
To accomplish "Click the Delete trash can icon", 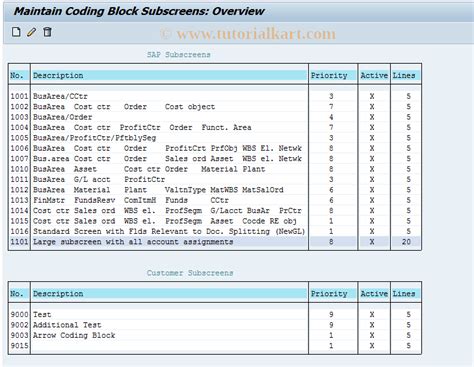I will coord(47,32).
